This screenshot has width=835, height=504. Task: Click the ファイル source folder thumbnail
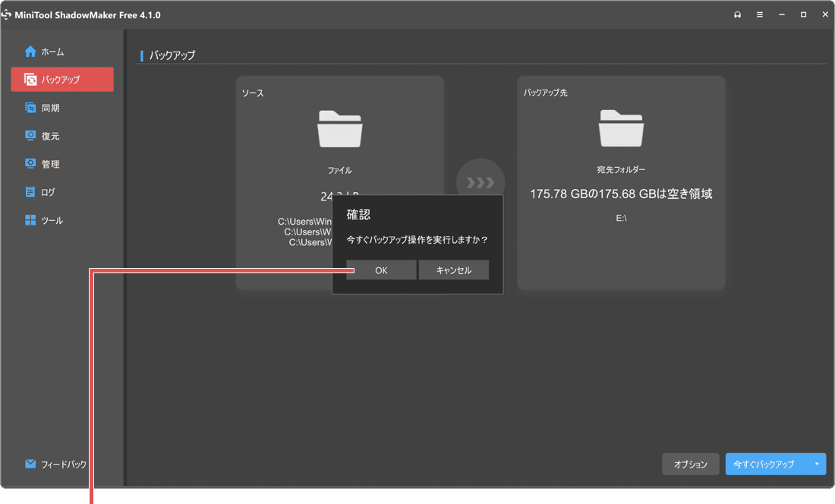[x=339, y=129]
